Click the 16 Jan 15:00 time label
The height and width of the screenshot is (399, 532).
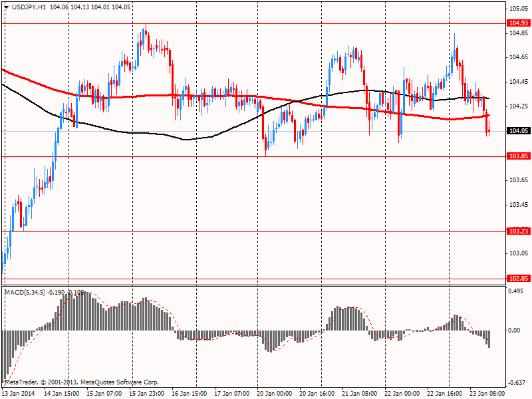[190, 394]
